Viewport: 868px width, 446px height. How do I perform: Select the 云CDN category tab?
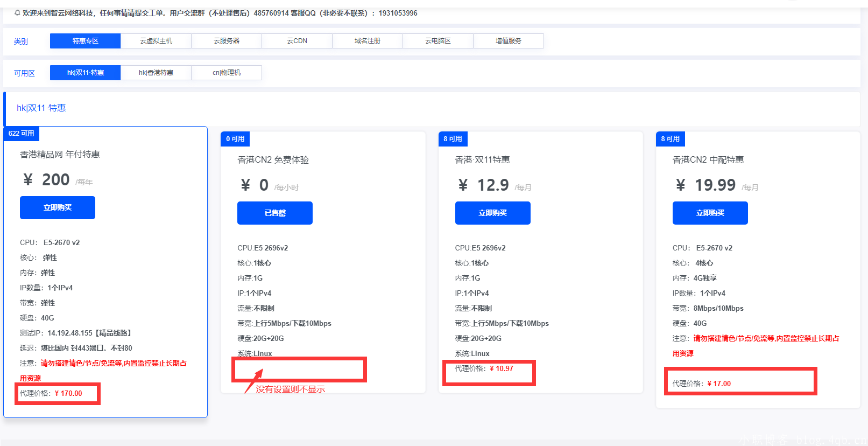pos(297,41)
